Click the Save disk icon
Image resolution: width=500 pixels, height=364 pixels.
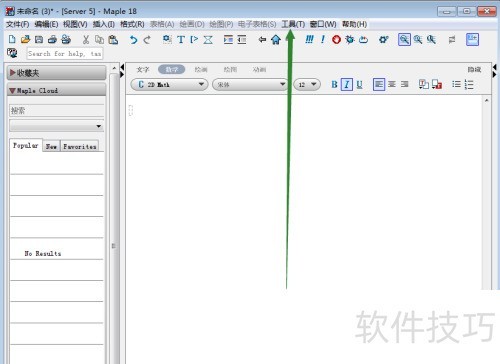(x=39, y=40)
